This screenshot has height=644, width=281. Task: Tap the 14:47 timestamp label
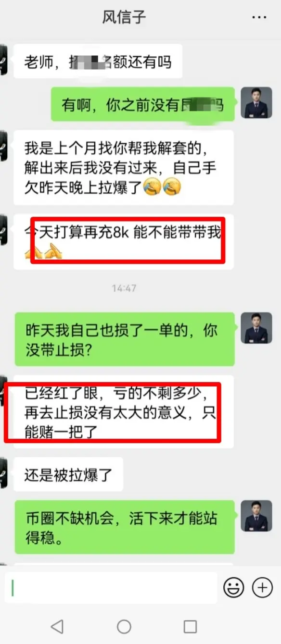pyautogui.click(x=124, y=288)
